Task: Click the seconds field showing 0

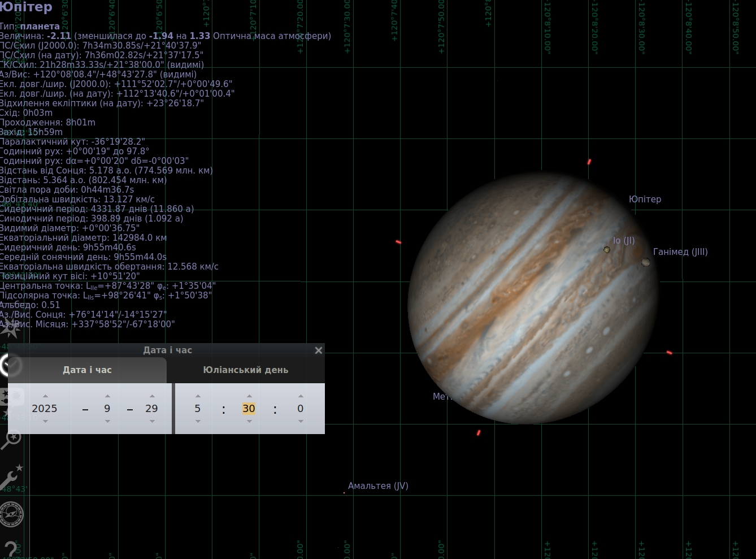Action: (x=301, y=408)
